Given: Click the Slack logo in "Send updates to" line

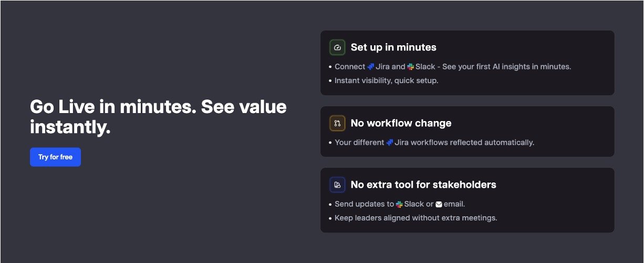Looking at the screenshot, I should click(399, 204).
